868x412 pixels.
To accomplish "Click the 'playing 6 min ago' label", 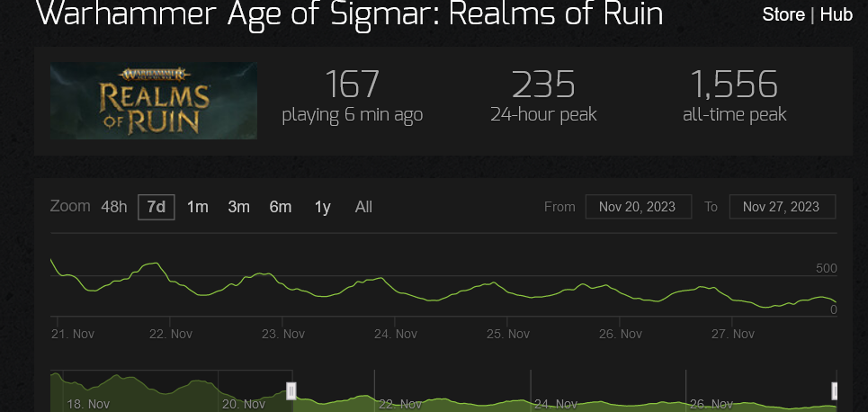I will point(352,114).
